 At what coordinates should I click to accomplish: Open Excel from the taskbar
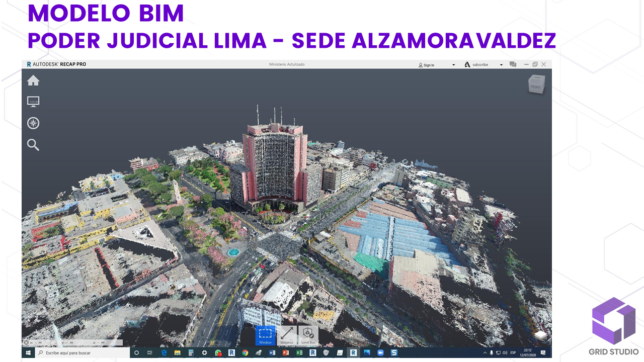pyautogui.click(x=299, y=353)
